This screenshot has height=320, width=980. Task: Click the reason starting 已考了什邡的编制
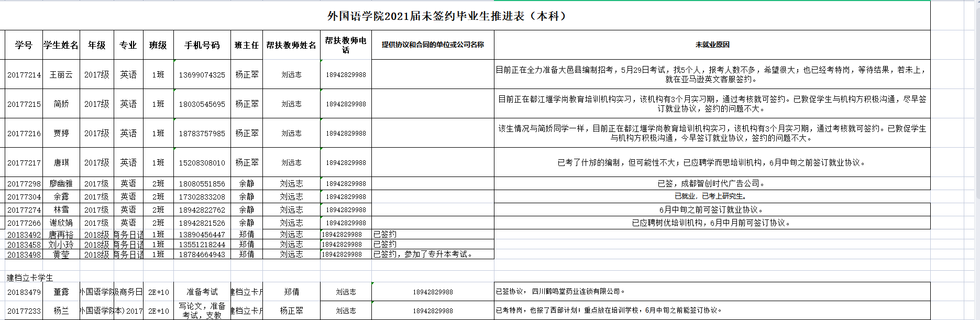click(712, 162)
